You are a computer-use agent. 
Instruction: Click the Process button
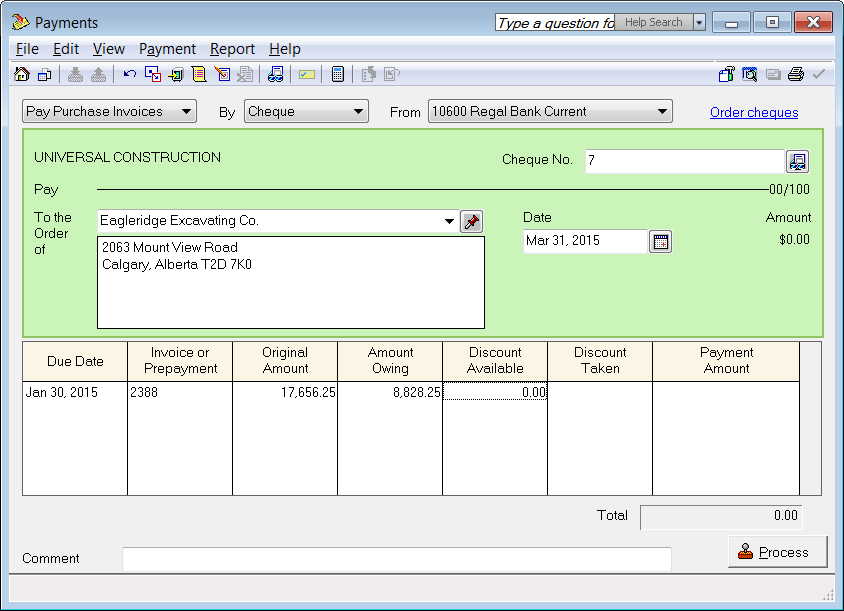(x=777, y=552)
